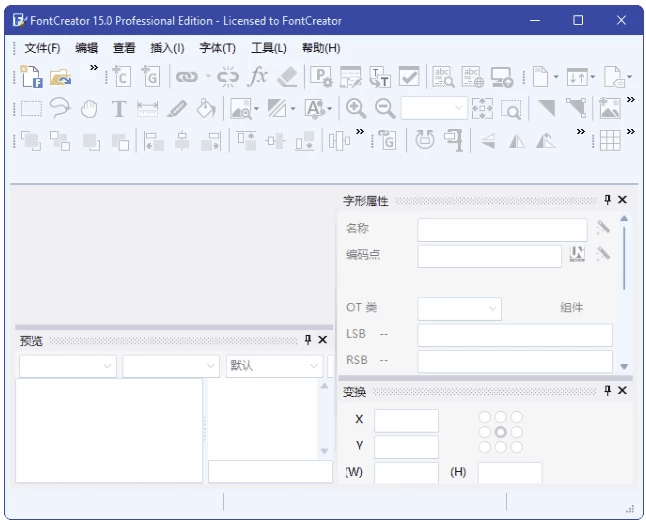
Task: Click the Open Font folder icon
Action: [x=61, y=76]
